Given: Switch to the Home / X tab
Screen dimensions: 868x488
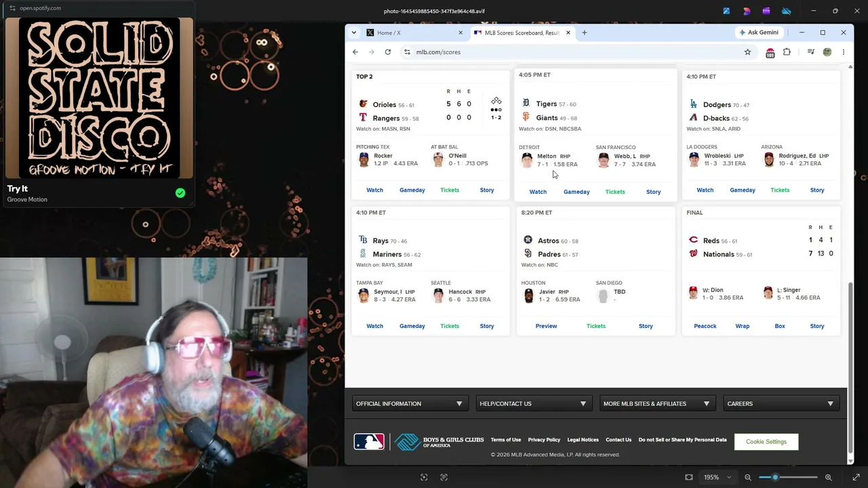Looking at the screenshot, I should click(415, 33).
